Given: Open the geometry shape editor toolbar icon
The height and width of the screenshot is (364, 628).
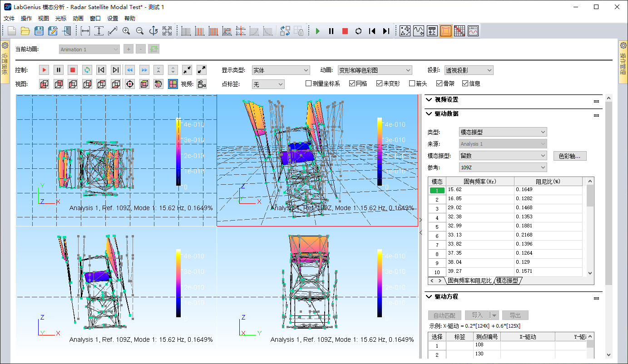Looking at the screenshot, I should coord(405,31).
